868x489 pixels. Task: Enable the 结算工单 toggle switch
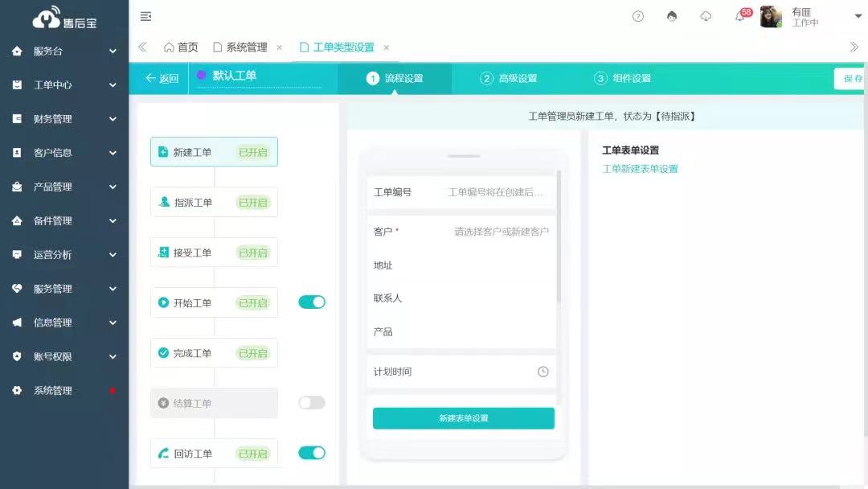click(312, 403)
